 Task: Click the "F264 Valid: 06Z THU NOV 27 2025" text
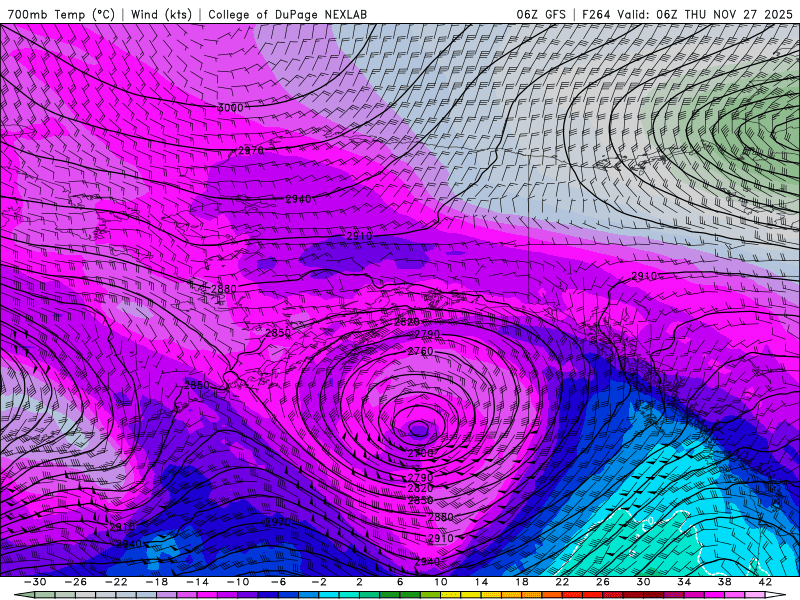(x=687, y=14)
